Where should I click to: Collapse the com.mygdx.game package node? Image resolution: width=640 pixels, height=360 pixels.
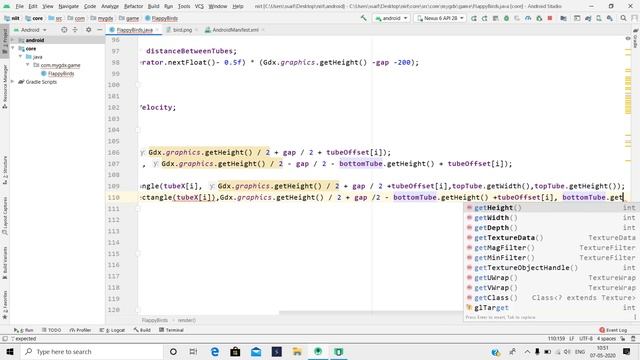27,65
